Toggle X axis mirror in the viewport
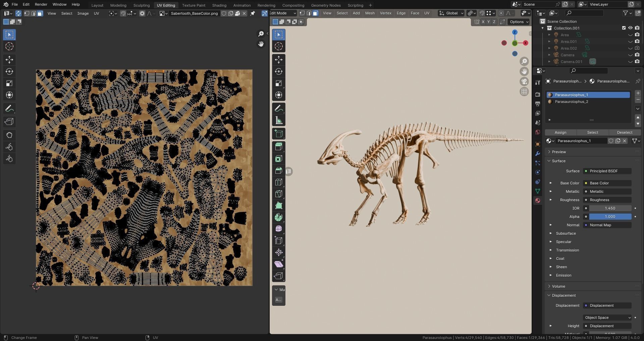This screenshot has height=341, width=644. tap(483, 22)
